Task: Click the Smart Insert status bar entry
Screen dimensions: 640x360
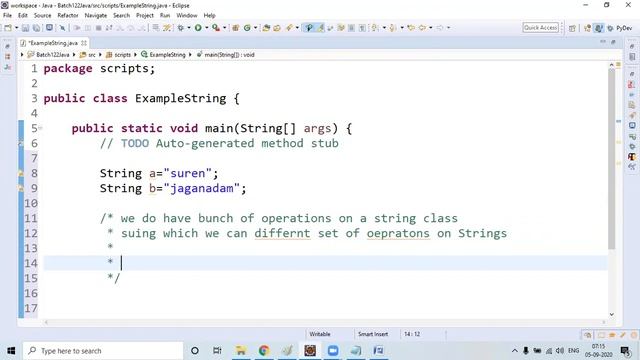Action: [373, 334]
